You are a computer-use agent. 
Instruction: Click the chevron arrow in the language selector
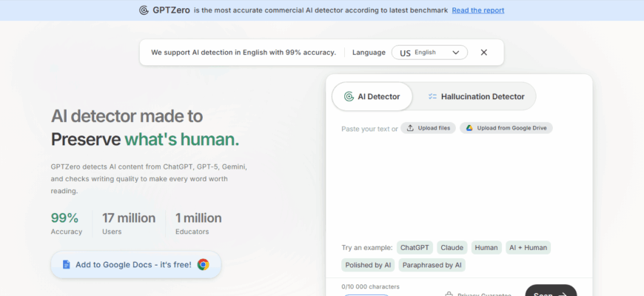455,53
